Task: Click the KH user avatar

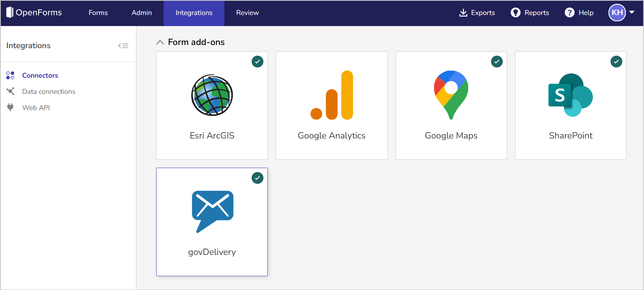Action: click(617, 13)
